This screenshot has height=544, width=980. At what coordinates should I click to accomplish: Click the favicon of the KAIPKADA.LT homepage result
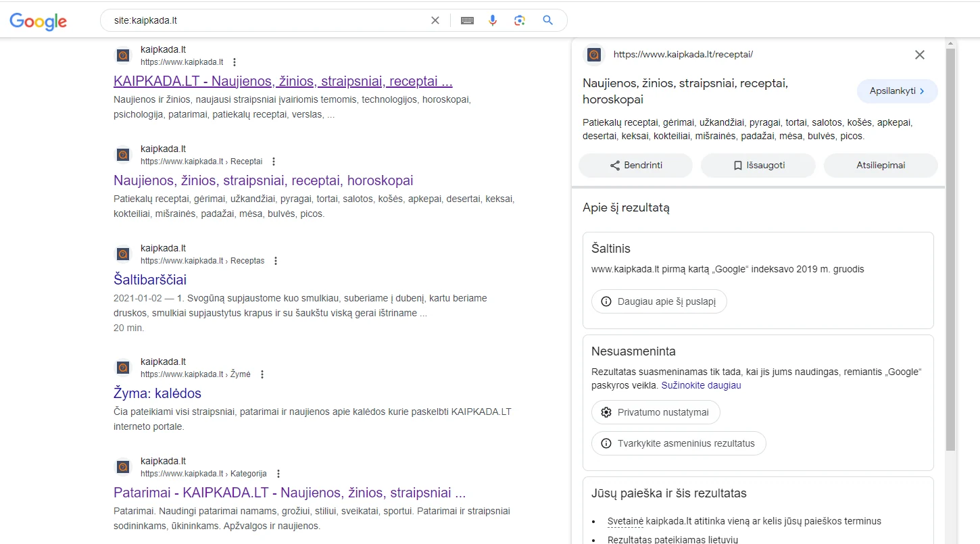(123, 55)
